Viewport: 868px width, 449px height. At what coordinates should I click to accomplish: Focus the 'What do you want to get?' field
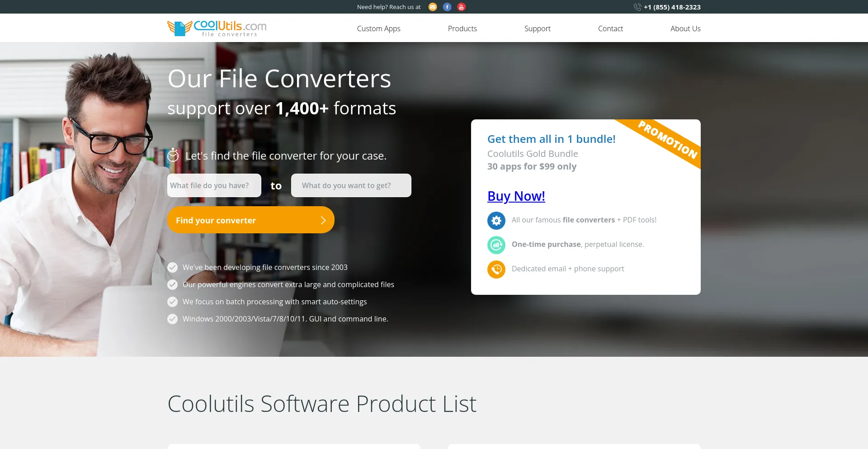(x=351, y=185)
